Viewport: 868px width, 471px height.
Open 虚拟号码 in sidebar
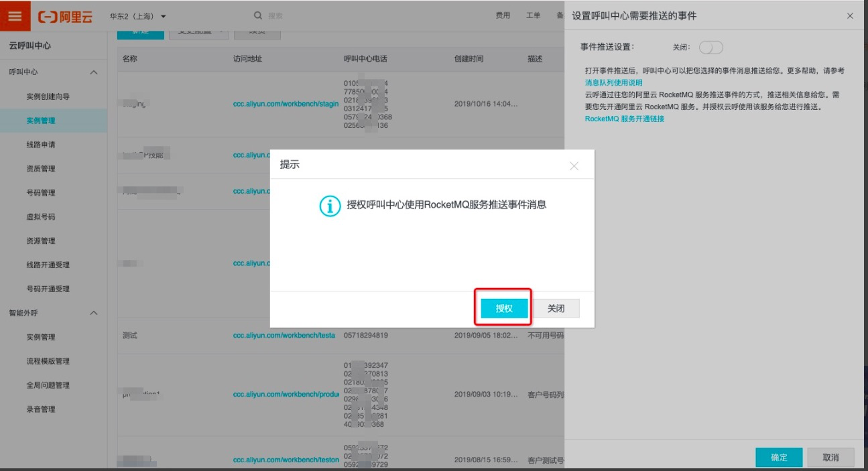coord(41,217)
